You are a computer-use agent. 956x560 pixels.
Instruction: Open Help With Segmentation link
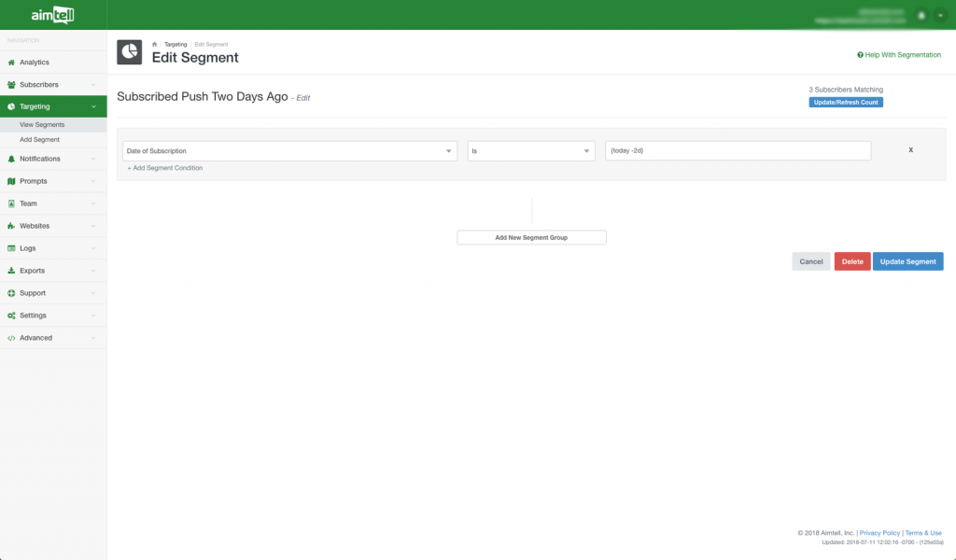pyautogui.click(x=899, y=55)
